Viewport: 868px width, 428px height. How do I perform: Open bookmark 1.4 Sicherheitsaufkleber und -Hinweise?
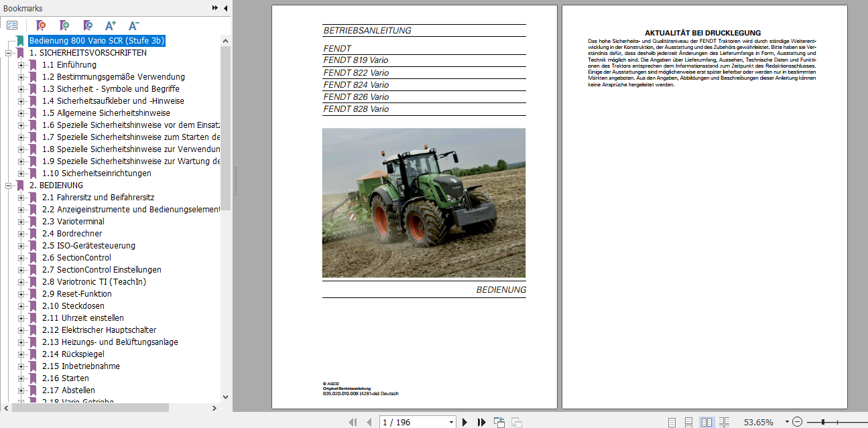click(113, 101)
